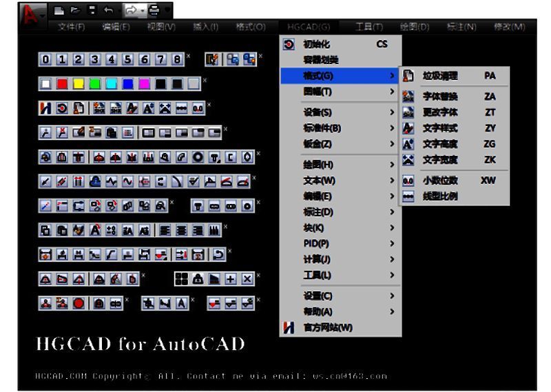Viewport: 551px width, 392px height.
Task: Select the cyan color swatch
Action: tap(112, 84)
